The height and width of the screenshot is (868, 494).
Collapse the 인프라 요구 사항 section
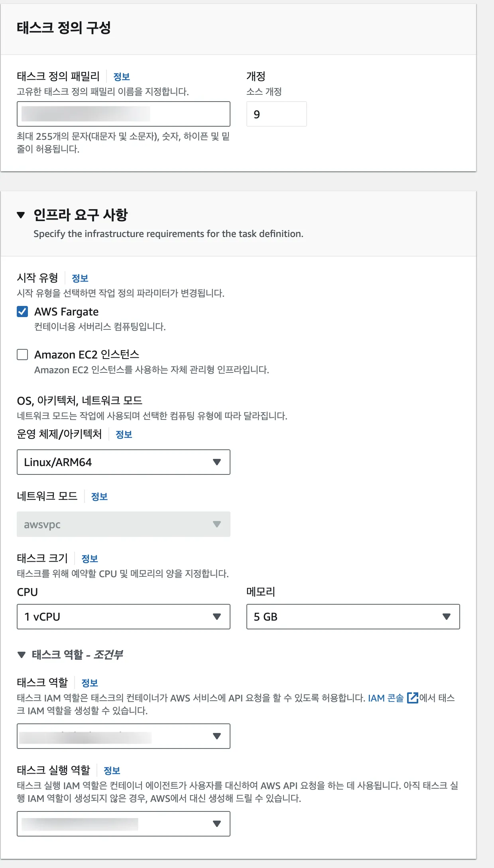pos(21,215)
